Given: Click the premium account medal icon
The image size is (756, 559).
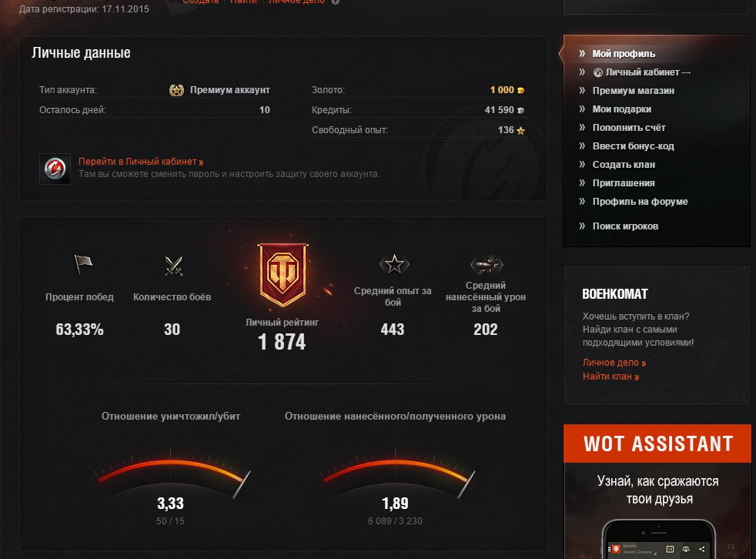Looking at the screenshot, I should click(x=176, y=90).
